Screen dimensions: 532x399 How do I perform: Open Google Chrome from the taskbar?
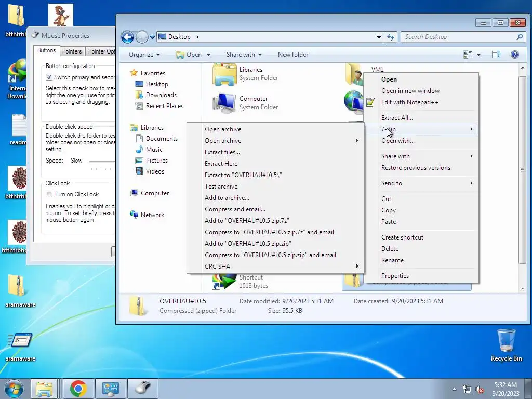click(78, 389)
